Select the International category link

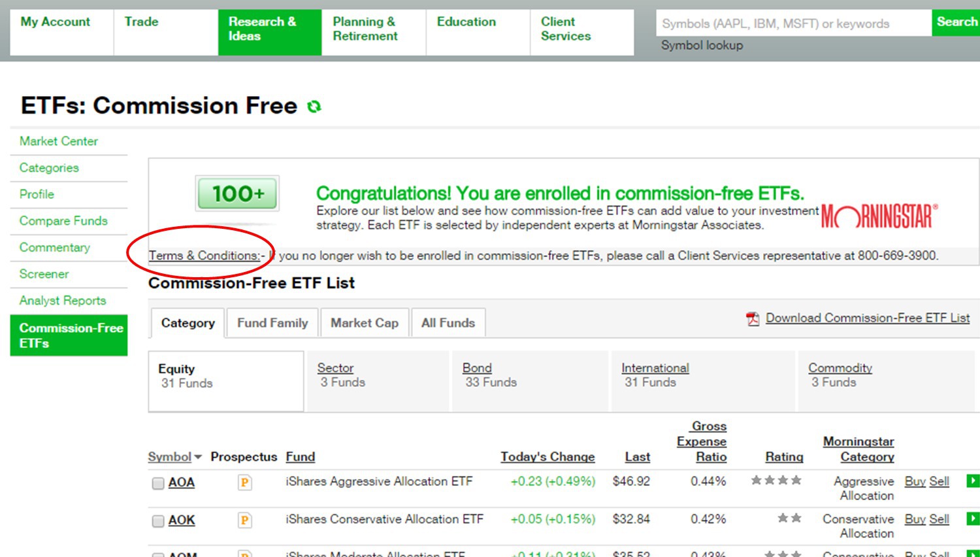point(655,368)
